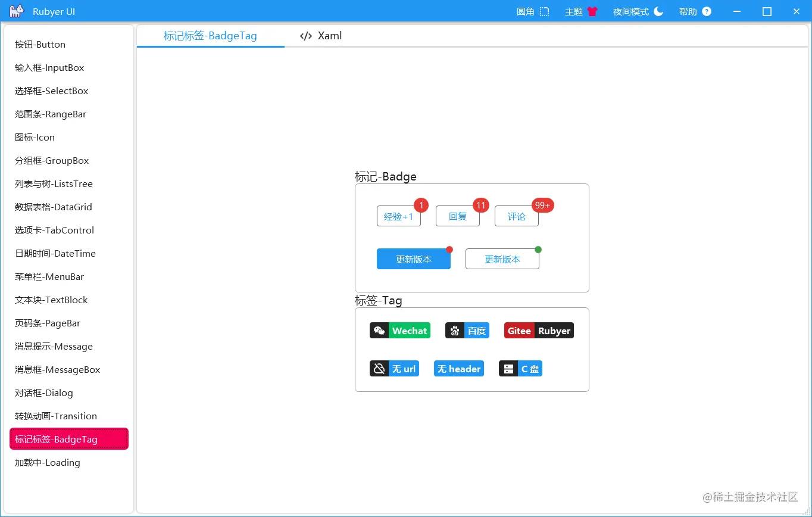812x517 pixels.
Task: Open the 加载中-Loading page
Action: coord(48,462)
